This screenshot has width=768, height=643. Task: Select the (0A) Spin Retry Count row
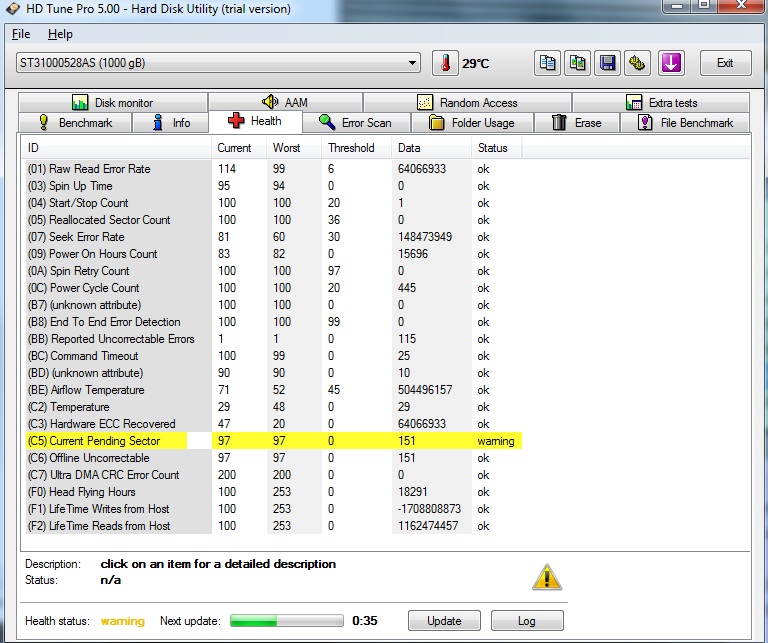[x=272, y=271]
